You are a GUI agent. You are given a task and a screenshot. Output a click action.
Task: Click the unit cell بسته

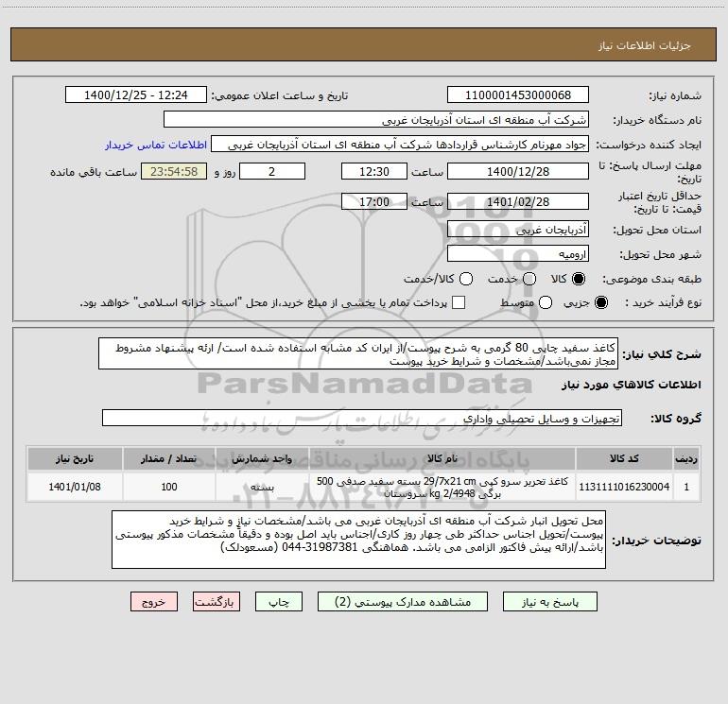click(x=262, y=487)
